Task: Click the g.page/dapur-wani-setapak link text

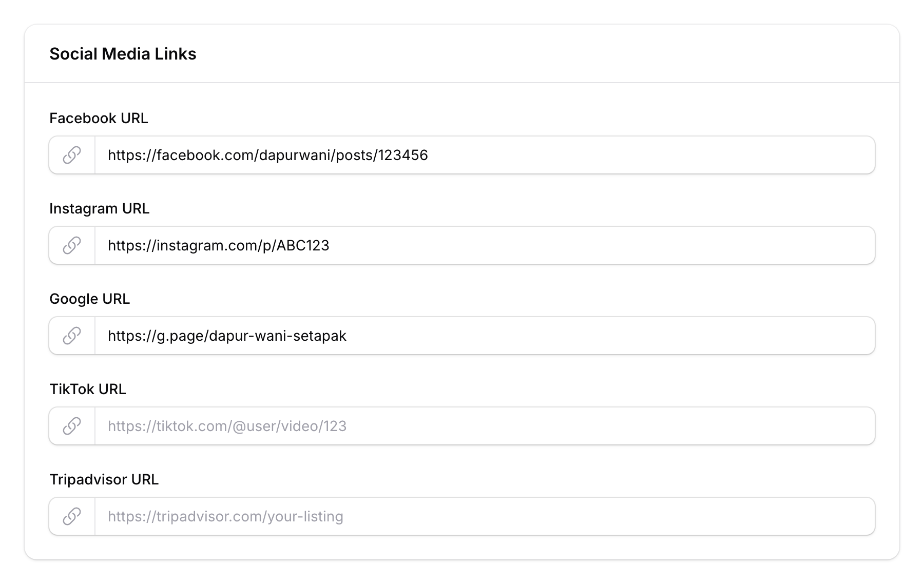Action: 227,336
